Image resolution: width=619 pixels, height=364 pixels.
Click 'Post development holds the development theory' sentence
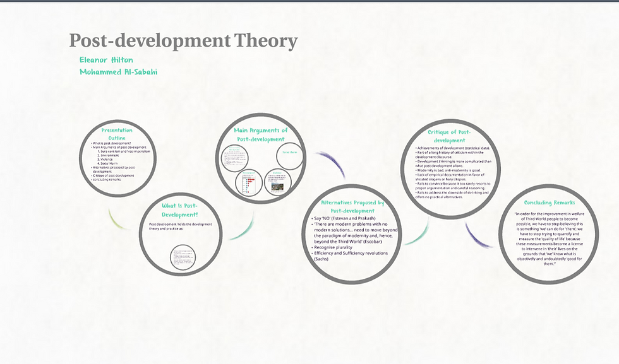click(181, 226)
